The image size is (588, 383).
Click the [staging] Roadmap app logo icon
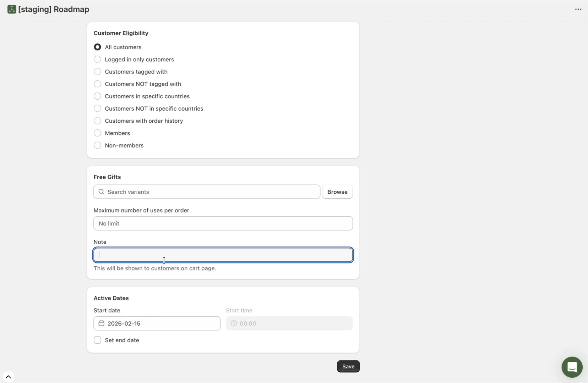tap(11, 9)
